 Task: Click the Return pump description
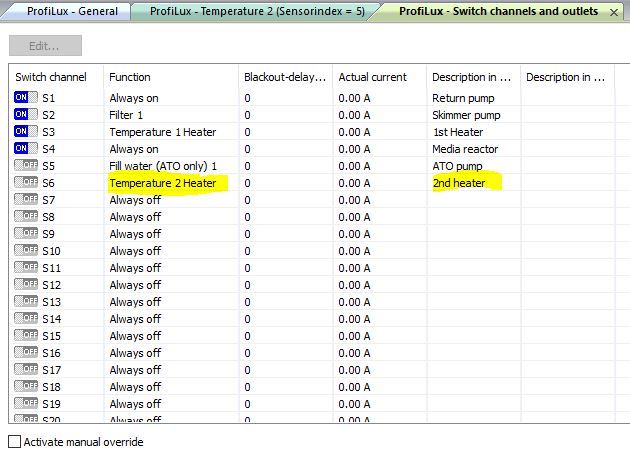click(463, 98)
